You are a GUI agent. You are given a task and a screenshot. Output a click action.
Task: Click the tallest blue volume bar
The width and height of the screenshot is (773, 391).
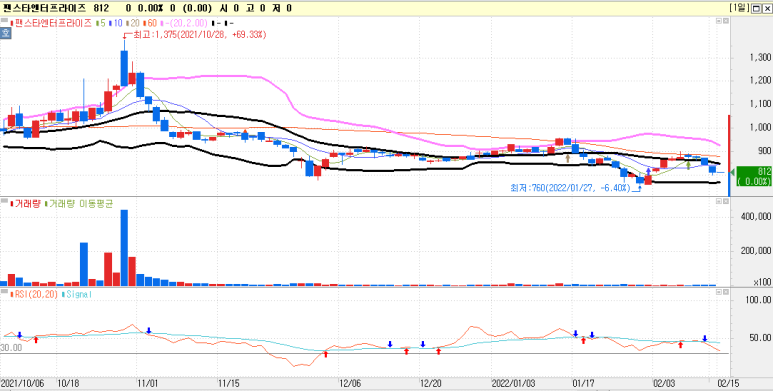coord(124,248)
